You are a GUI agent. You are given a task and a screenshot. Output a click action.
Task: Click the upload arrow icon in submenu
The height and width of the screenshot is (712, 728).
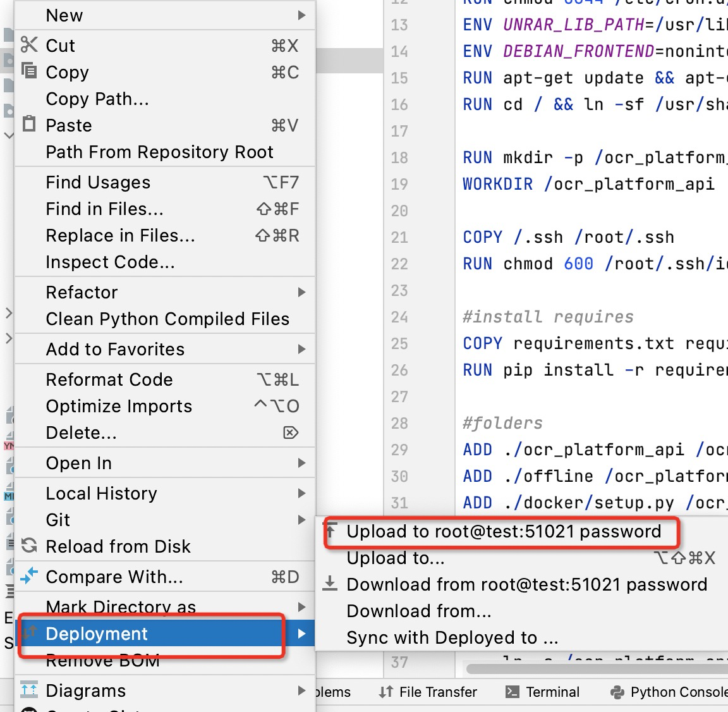330,530
